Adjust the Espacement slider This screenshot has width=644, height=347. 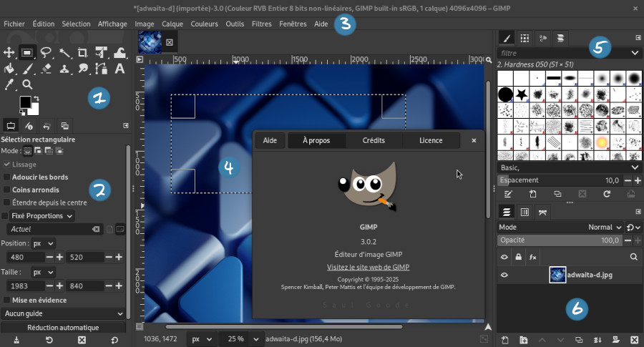coord(560,180)
